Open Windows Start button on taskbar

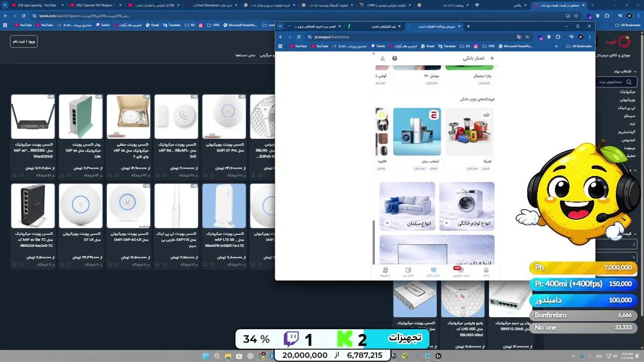(x=205, y=356)
